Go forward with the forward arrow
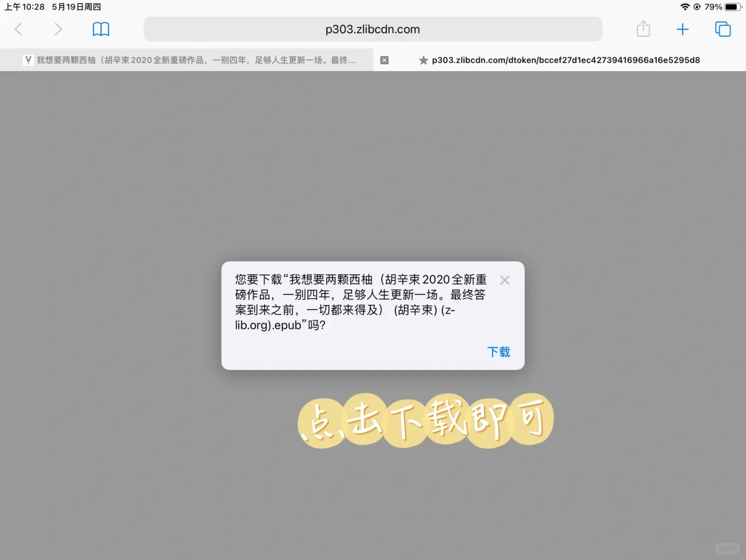 [x=58, y=29]
